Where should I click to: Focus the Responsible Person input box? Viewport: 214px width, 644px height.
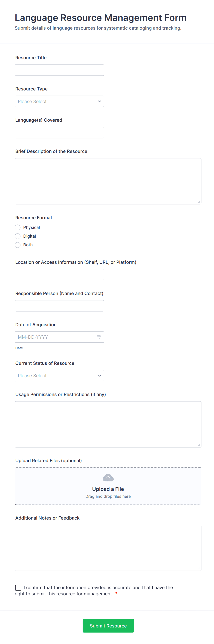59,306
